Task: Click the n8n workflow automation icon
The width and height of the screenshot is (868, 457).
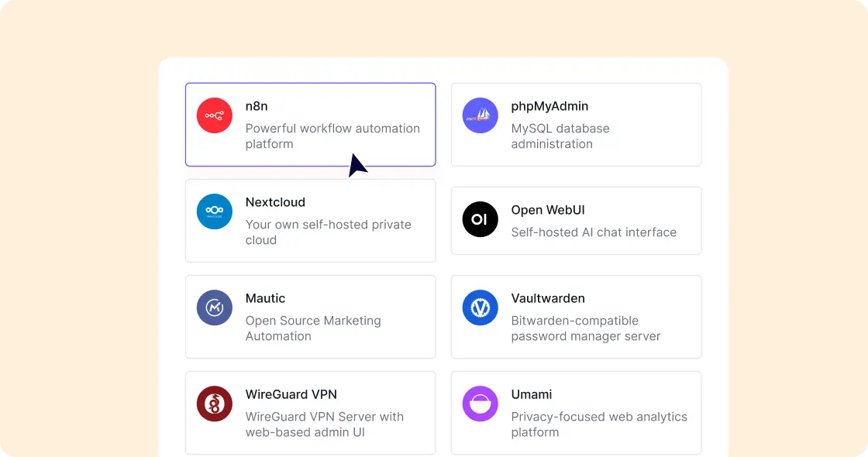Action: (214, 115)
